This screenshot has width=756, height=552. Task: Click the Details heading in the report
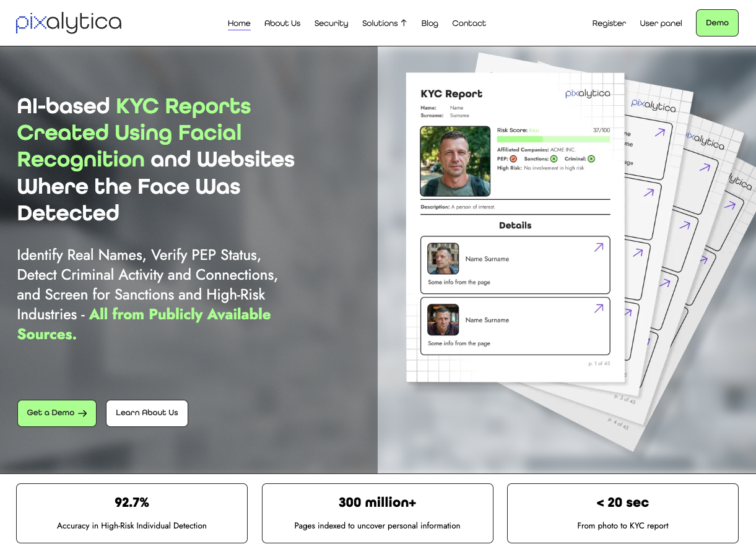click(x=515, y=225)
